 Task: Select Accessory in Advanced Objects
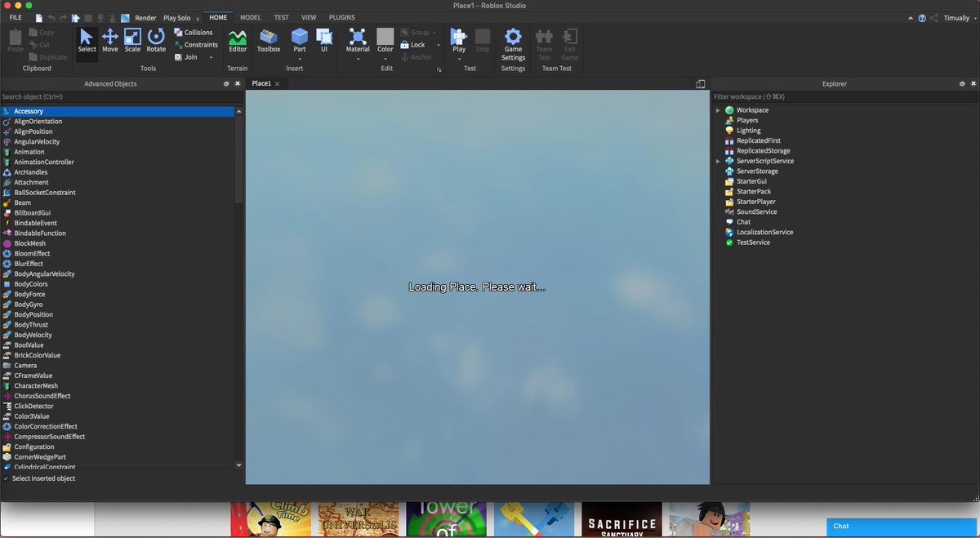(x=118, y=111)
